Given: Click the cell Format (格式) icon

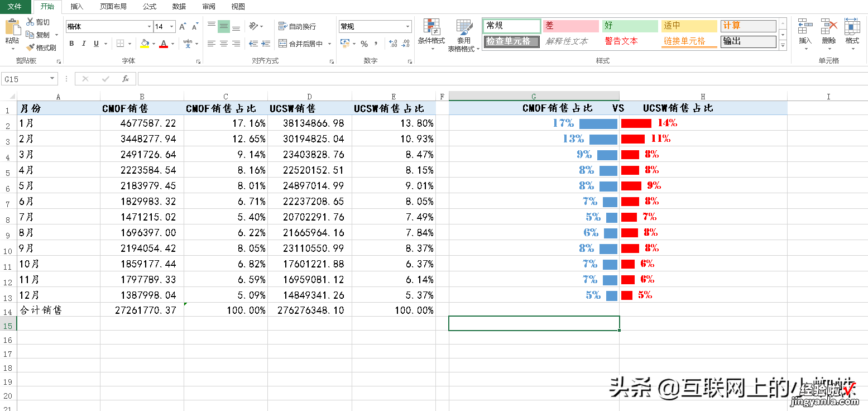Looking at the screenshot, I should (x=852, y=26).
